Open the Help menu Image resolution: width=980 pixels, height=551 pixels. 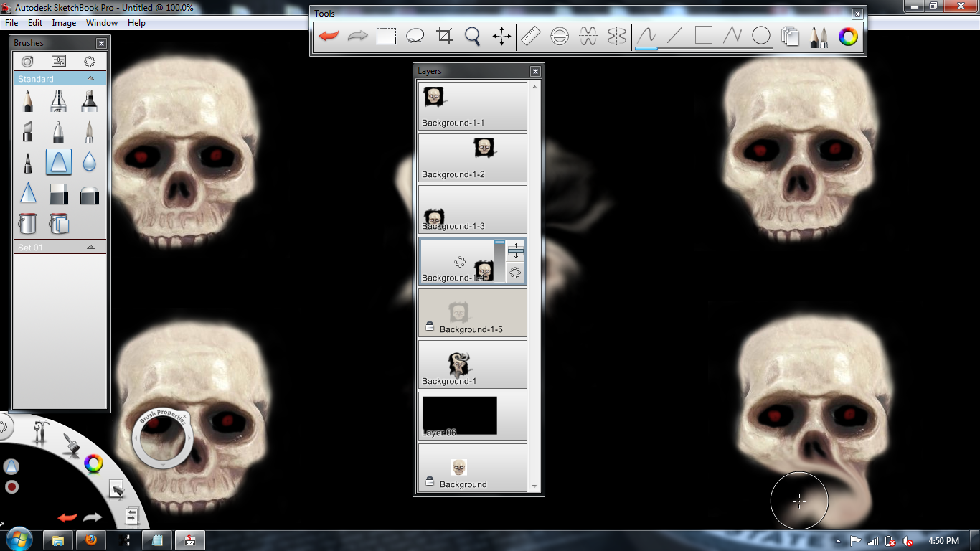[136, 23]
